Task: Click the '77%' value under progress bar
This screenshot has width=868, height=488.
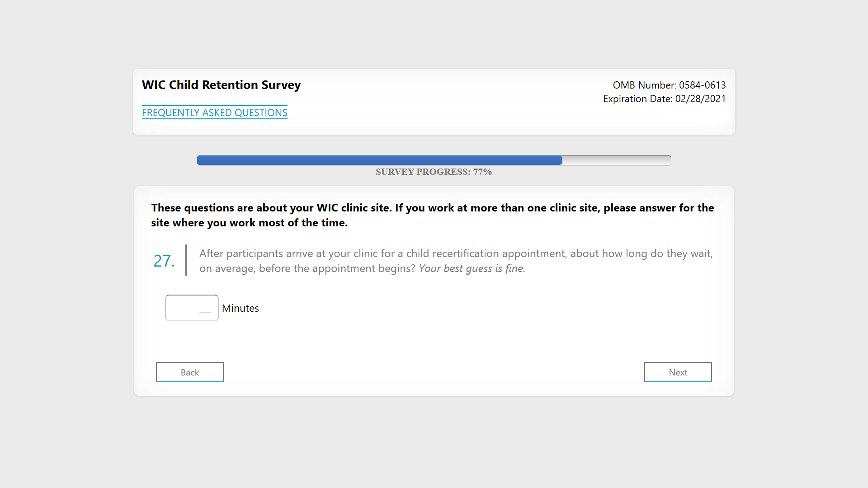Action: [482, 172]
